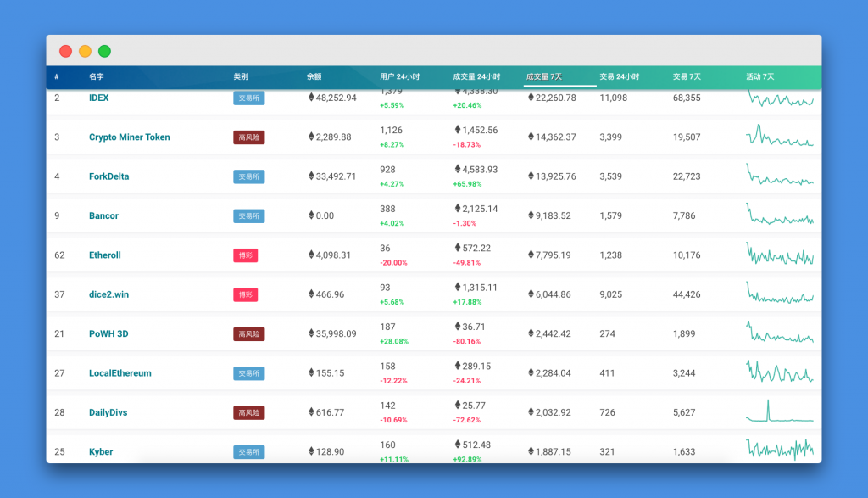The image size is (868, 498).
Task: Sort by 活动 7天 column header
Action: tap(760, 76)
